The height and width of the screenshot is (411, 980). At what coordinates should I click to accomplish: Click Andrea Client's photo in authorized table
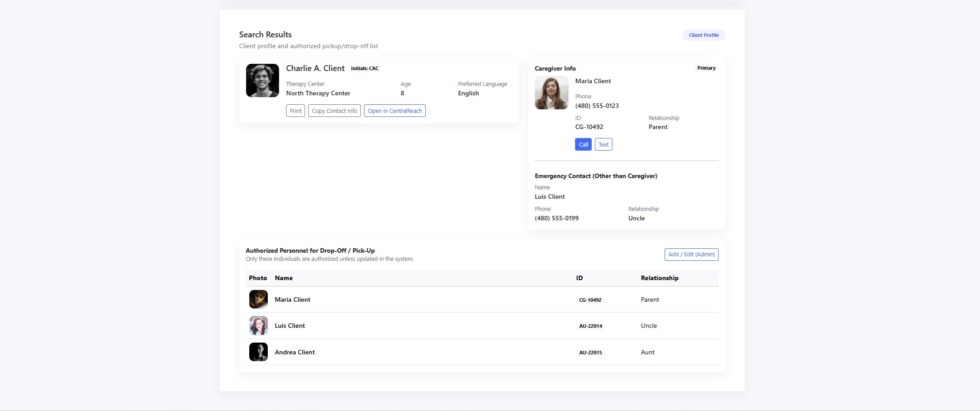[x=258, y=352]
